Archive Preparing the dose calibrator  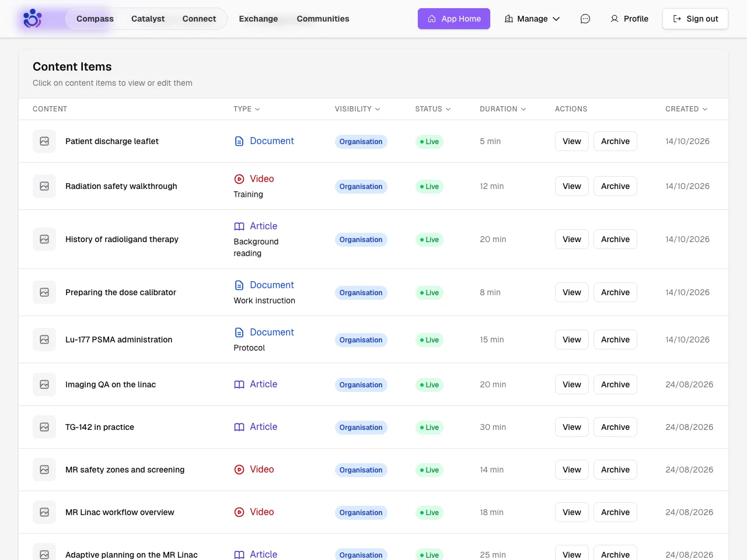(x=615, y=292)
